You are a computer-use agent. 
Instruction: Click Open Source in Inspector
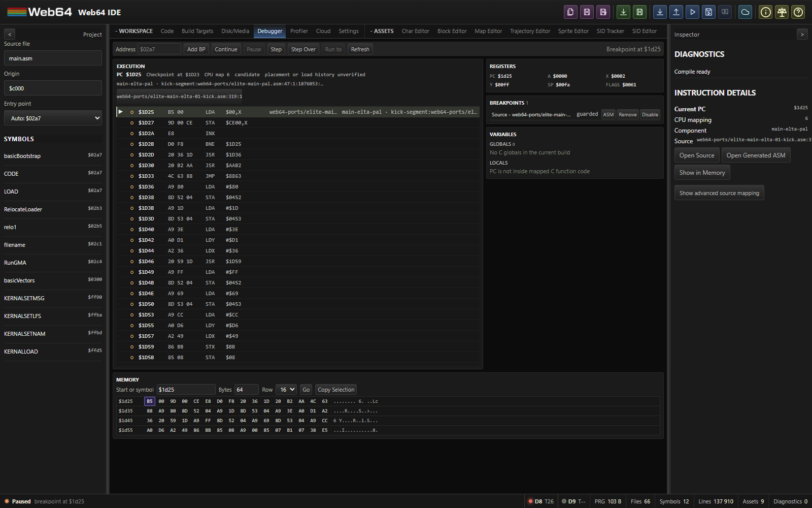697,155
